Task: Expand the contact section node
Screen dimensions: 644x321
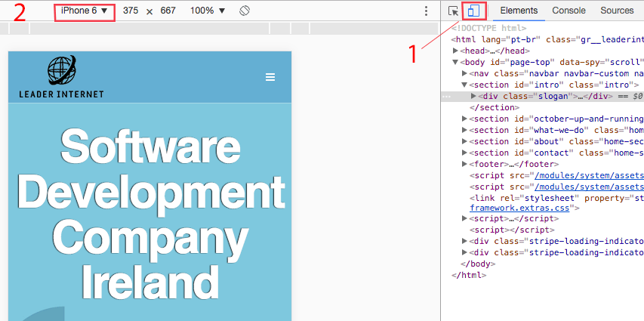Action: click(x=464, y=153)
